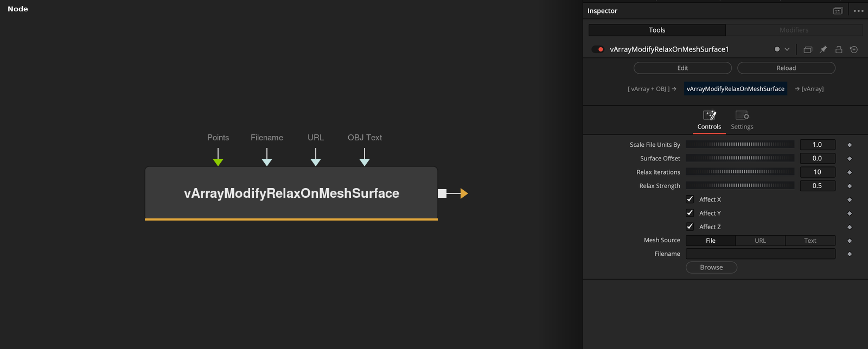Click the Relax Iterations value field 10

pos(818,172)
